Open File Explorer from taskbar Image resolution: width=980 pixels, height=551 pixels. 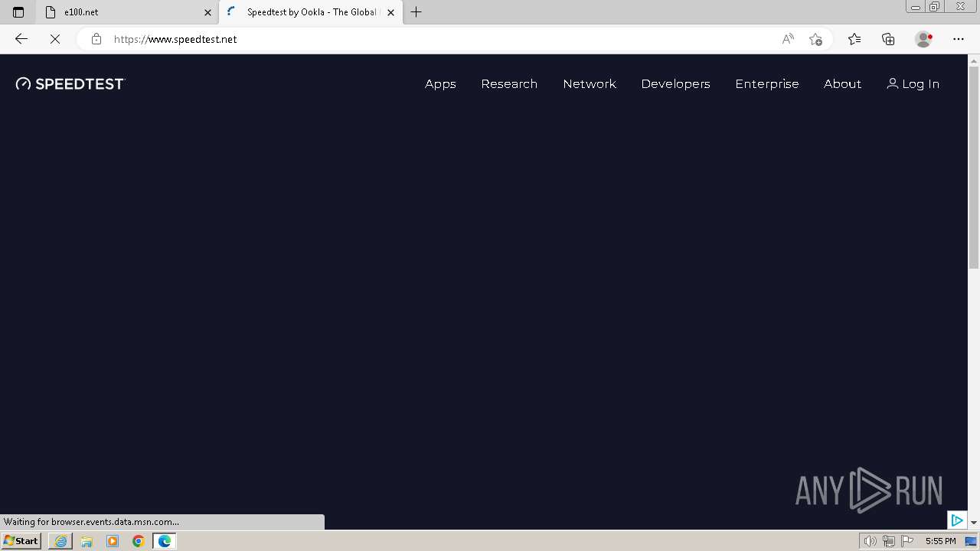click(x=87, y=541)
